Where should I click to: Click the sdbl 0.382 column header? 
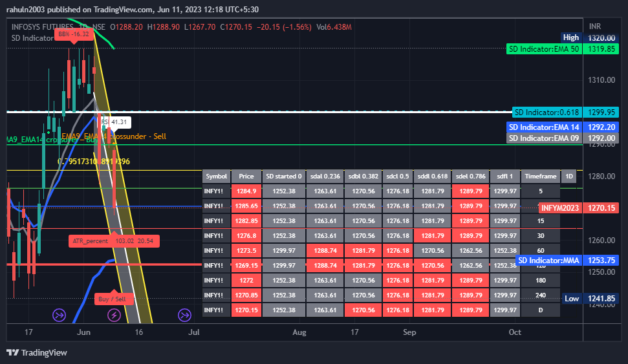[363, 177]
